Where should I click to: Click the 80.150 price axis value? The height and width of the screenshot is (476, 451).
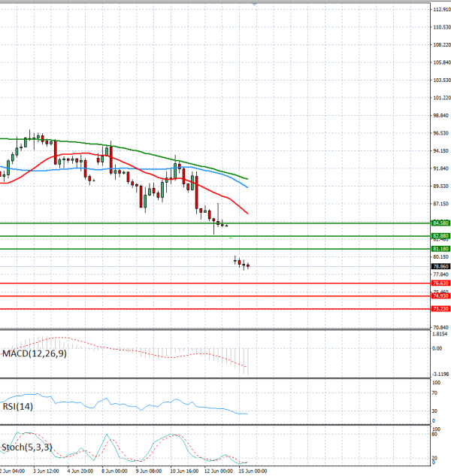point(440,257)
